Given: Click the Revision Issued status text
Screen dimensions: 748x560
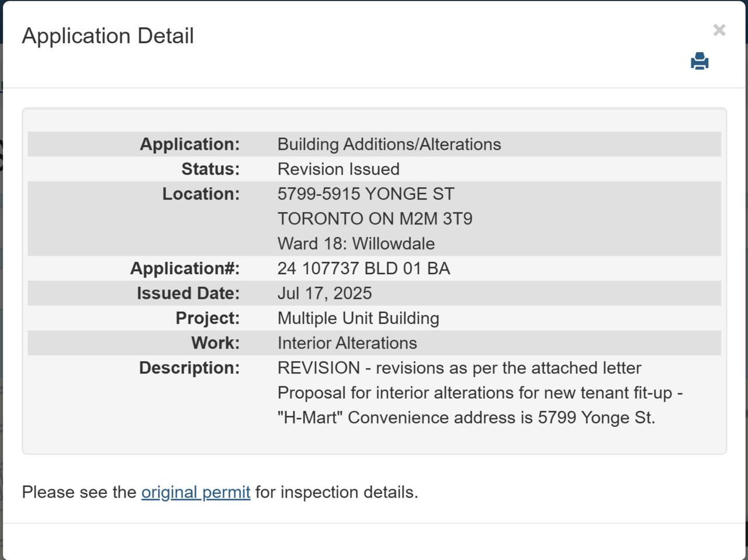Looking at the screenshot, I should (x=338, y=169).
